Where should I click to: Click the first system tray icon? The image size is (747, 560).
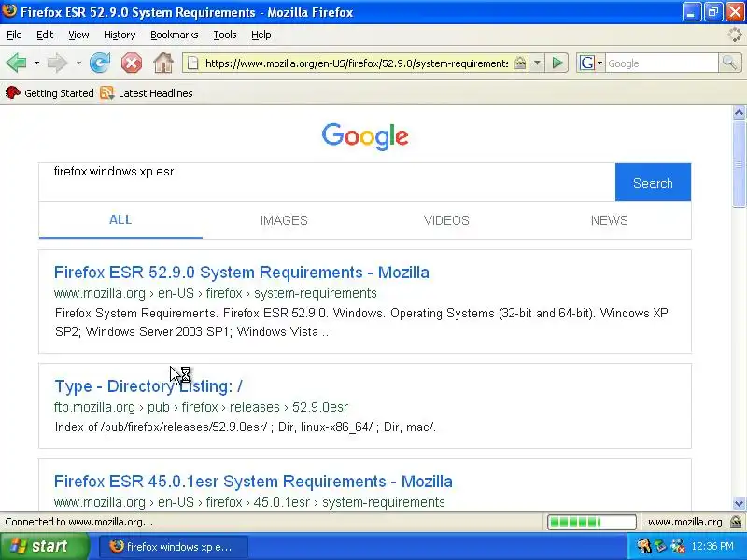click(643, 546)
